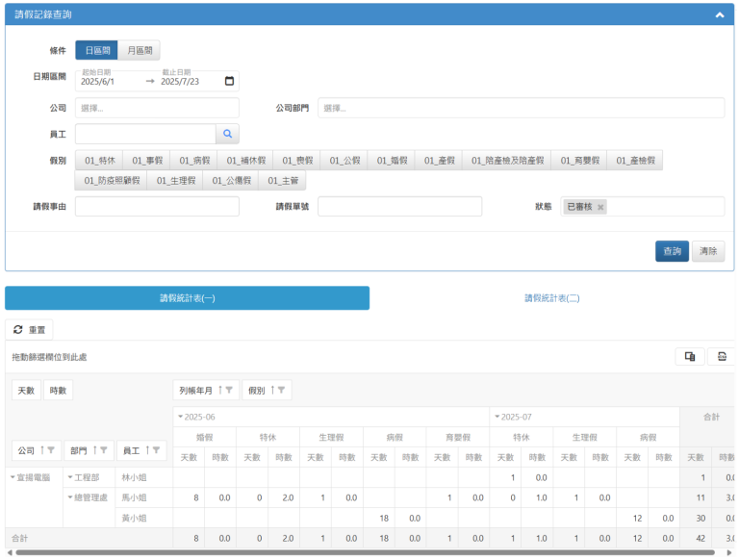Collapse the 2025-06 column group
Screen dimensions: 739x560
[179, 417]
